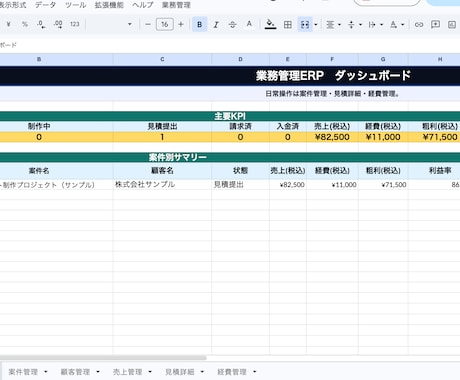Toggle bold formatting
The image size is (460, 380).
[x=199, y=24]
